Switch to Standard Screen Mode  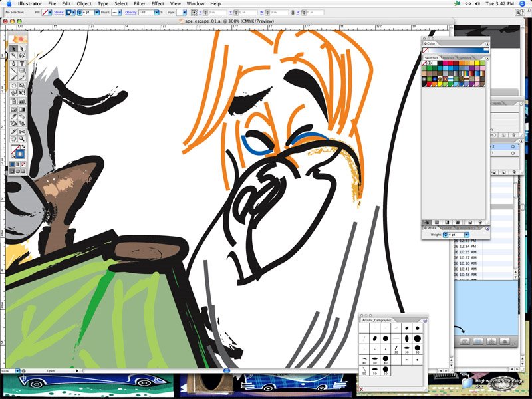click(12, 171)
